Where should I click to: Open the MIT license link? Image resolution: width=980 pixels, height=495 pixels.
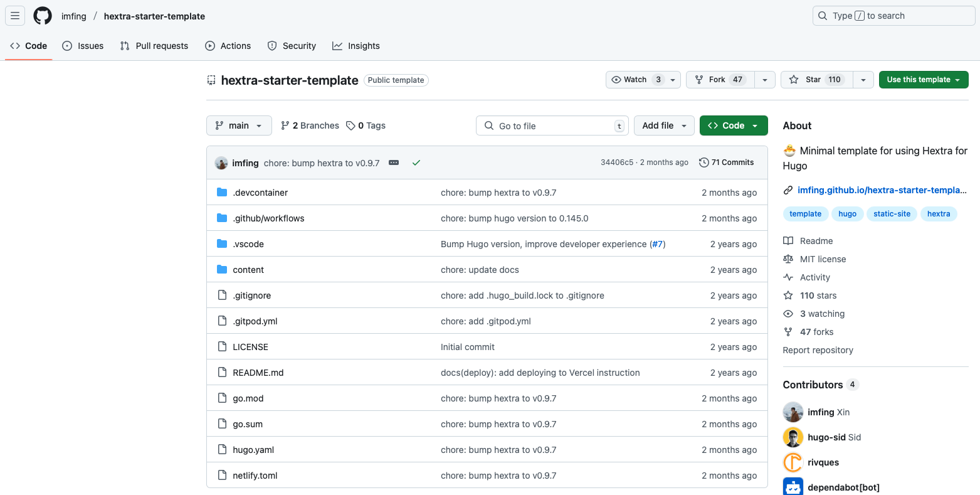[x=814, y=259]
